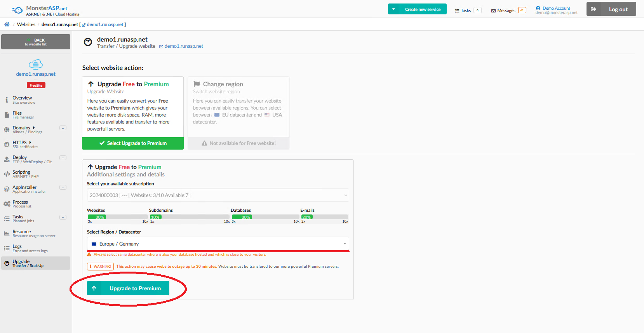
Task: Collapse the sidebar Tasks section minus badge
Action: (x=63, y=217)
